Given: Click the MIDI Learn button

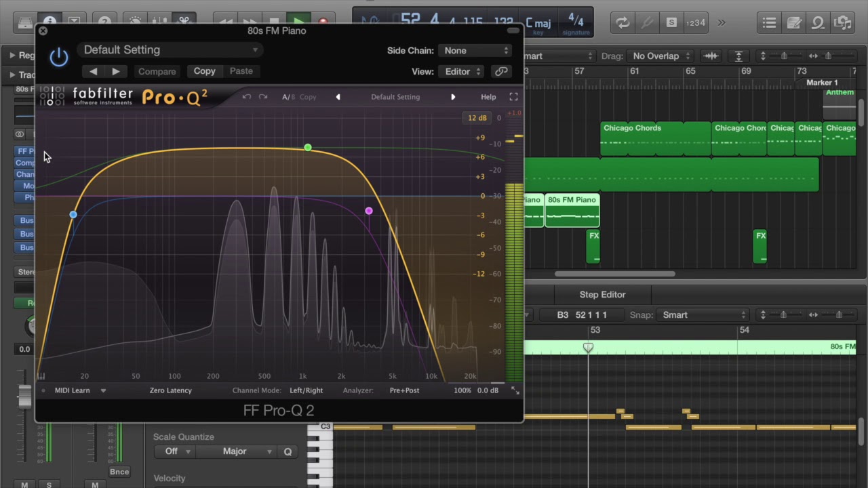Looking at the screenshot, I should (x=72, y=390).
